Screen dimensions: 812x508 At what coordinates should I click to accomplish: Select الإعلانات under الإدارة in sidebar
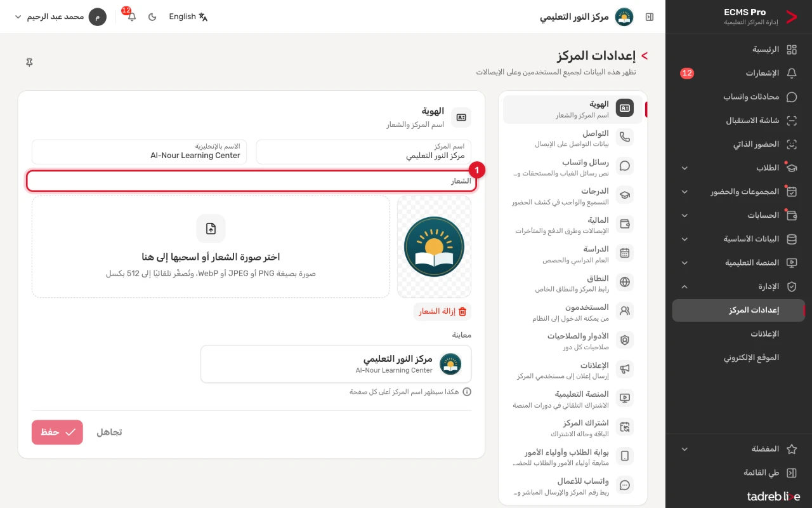click(x=738, y=334)
